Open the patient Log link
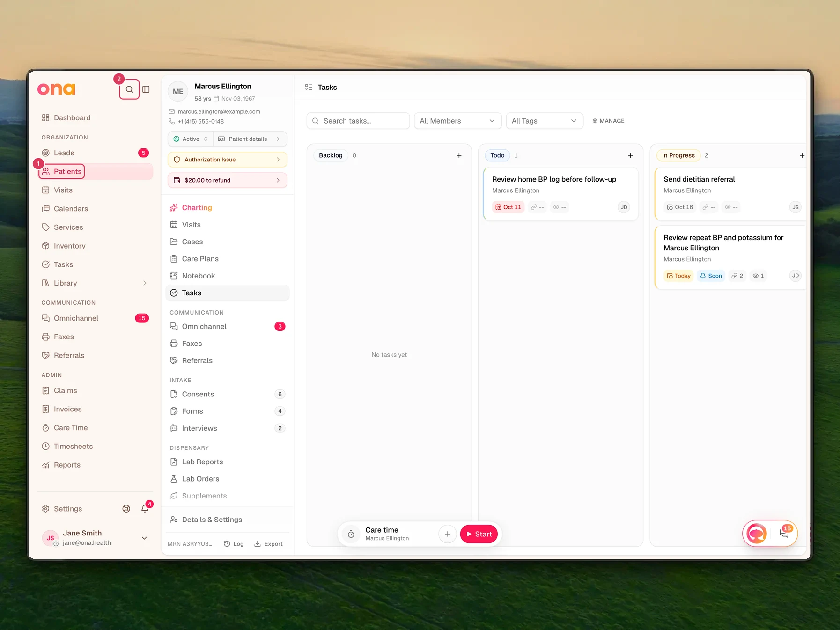Viewport: 840px width, 630px height. click(234, 544)
